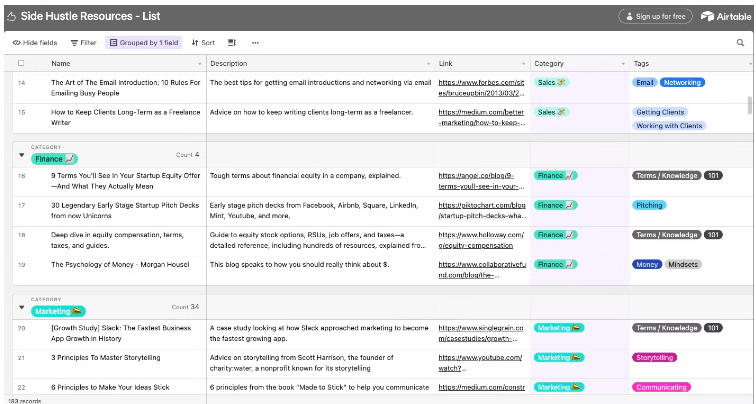Click the Marketing group label tag
756x404 pixels.
click(x=58, y=311)
